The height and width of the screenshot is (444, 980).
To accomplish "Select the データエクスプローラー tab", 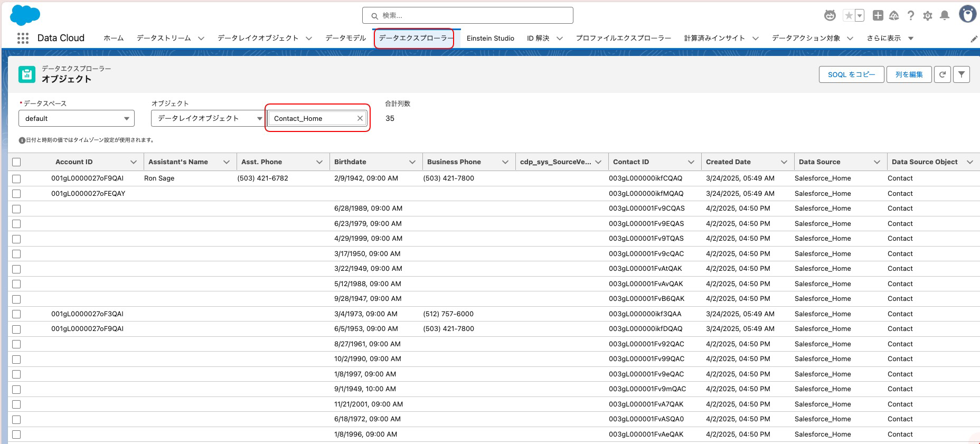I will 416,38.
